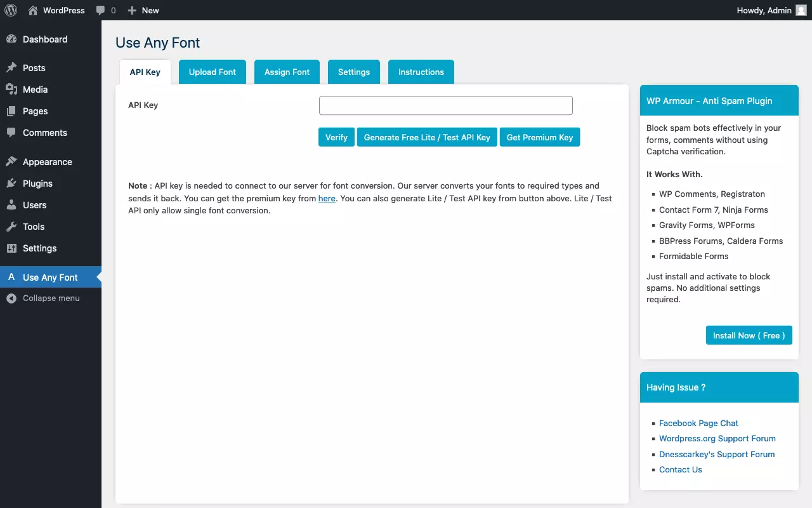
Task: Open Users menu entry
Action: point(51,205)
